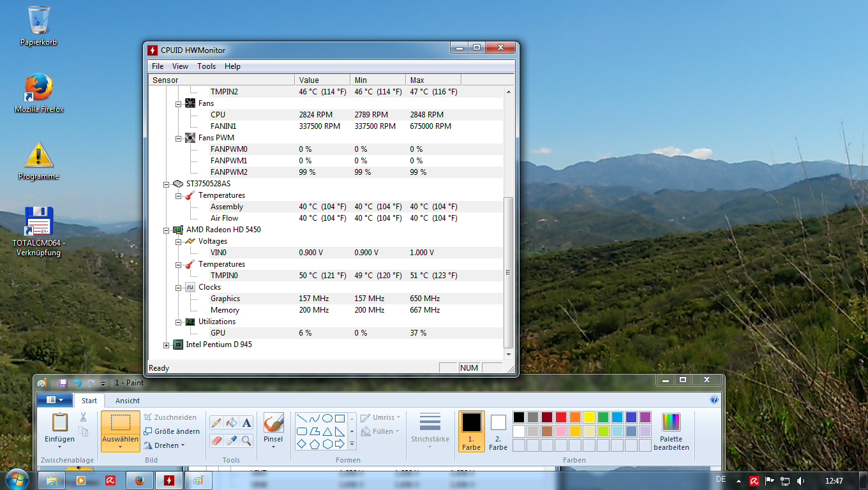Switch to the Ansicht tab in Paint
Viewport: 868px width, 490px height.
(x=128, y=401)
